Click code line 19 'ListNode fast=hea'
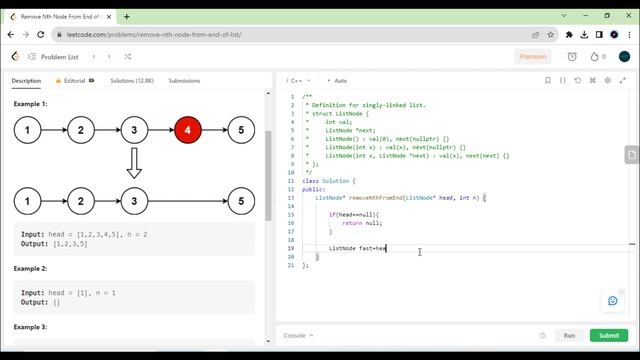This screenshot has height=360, width=640. pos(357,248)
